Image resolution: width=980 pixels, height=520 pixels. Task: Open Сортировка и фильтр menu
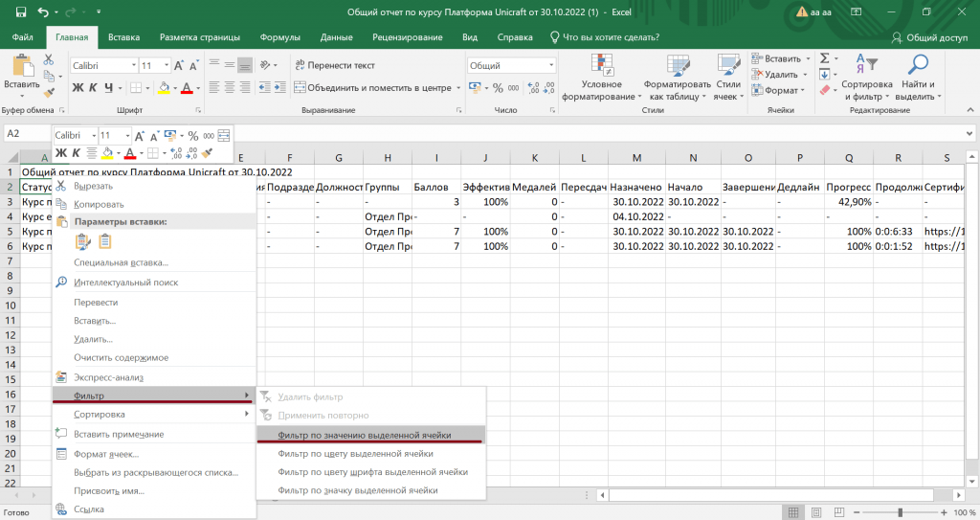[866, 78]
